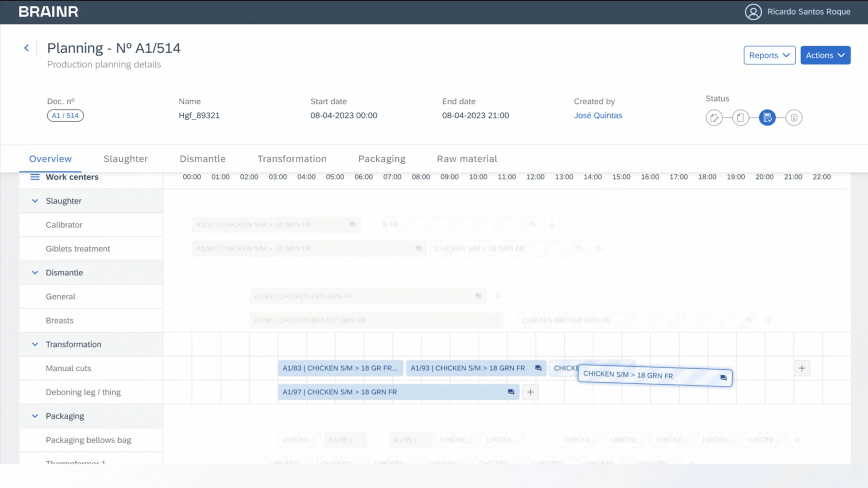The image size is (868, 488).
Task: Click the plus icon beside the Deboning task bar
Action: [530, 392]
